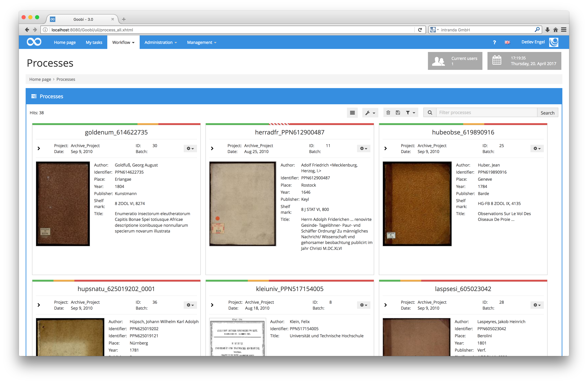
Task: Click the browser home icon
Action: 556,30
